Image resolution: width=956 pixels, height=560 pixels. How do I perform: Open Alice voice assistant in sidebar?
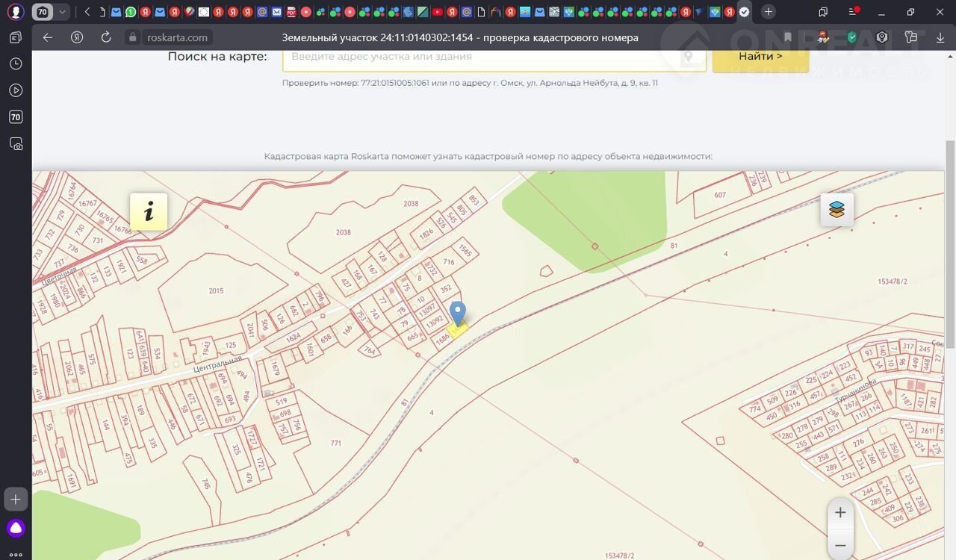(16, 529)
